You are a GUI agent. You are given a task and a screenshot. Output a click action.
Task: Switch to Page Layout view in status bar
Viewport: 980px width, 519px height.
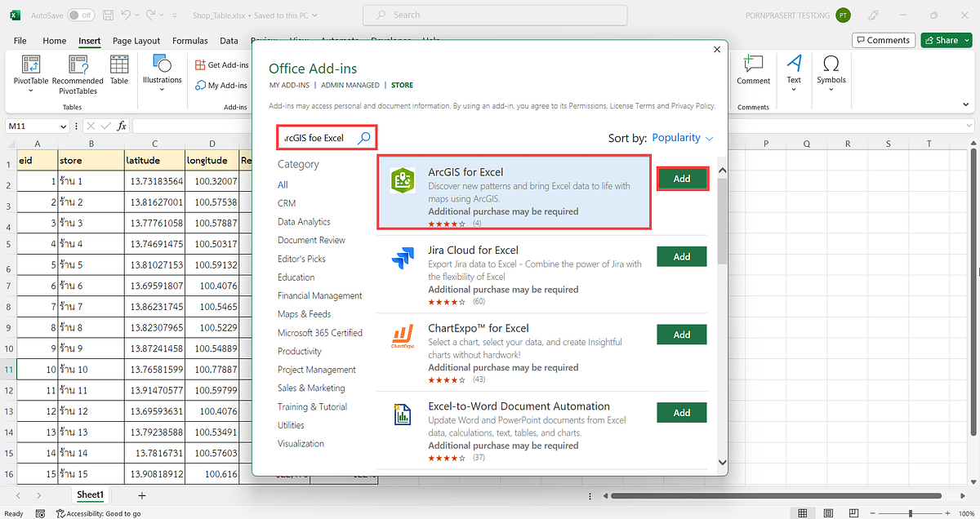pyautogui.click(x=828, y=512)
